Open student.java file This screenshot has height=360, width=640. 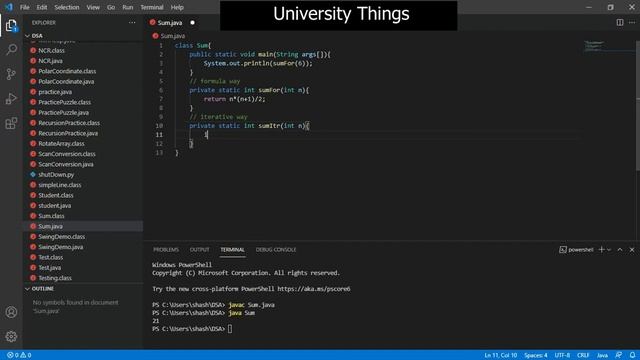coord(55,206)
